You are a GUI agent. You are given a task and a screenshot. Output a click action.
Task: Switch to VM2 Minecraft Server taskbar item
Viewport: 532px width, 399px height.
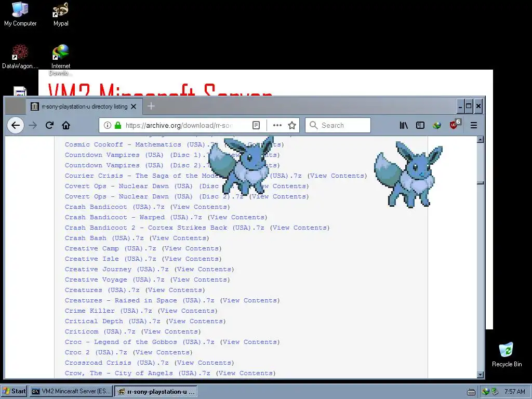click(71, 391)
